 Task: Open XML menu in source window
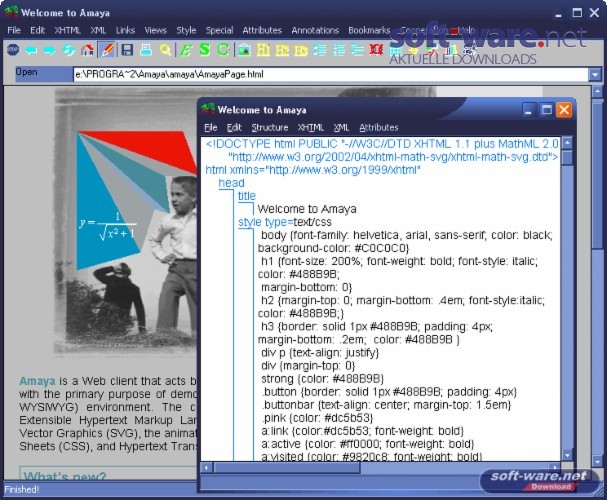[341, 127]
